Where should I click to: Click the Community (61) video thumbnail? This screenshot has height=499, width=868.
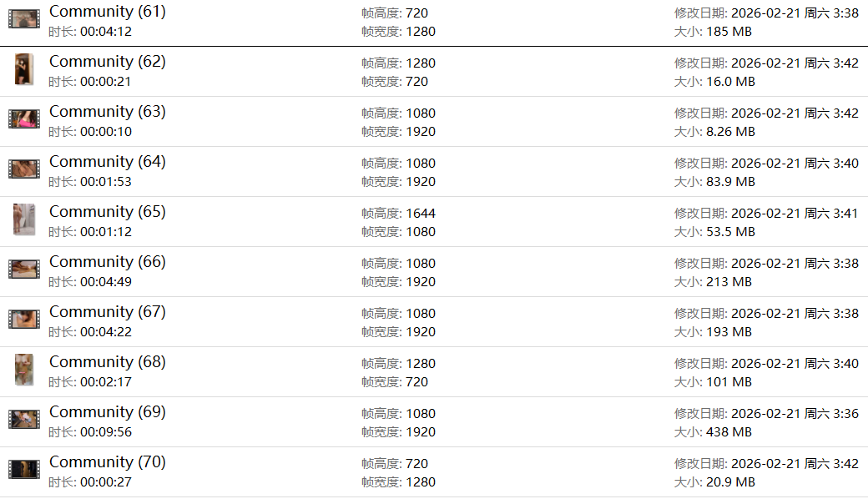point(24,19)
